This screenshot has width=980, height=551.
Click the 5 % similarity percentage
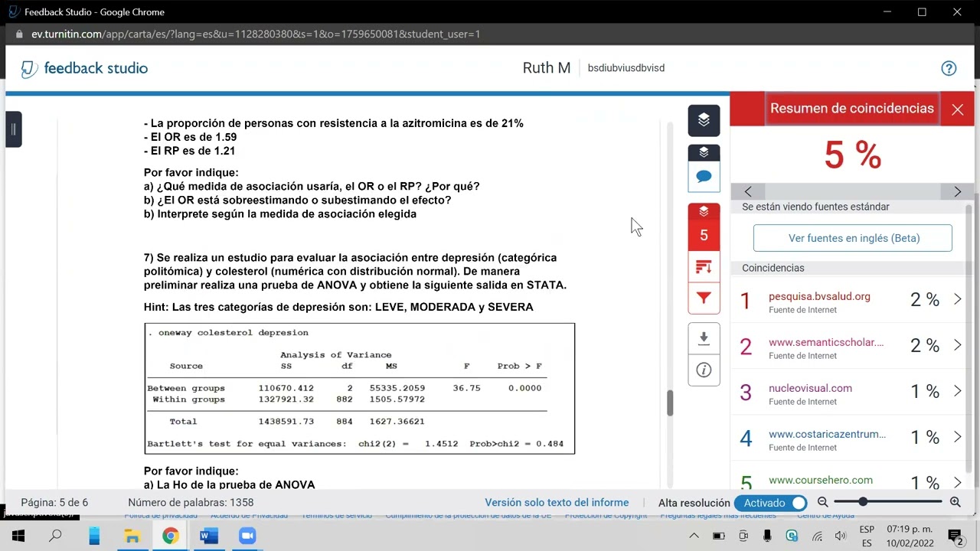(x=852, y=155)
